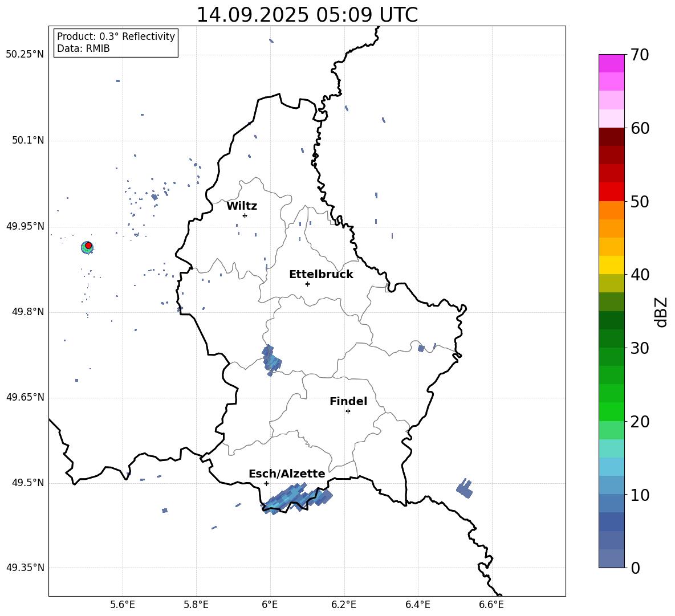Click the colorbar label 70
The height and width of the screenshot is (616, 675).
640,55
